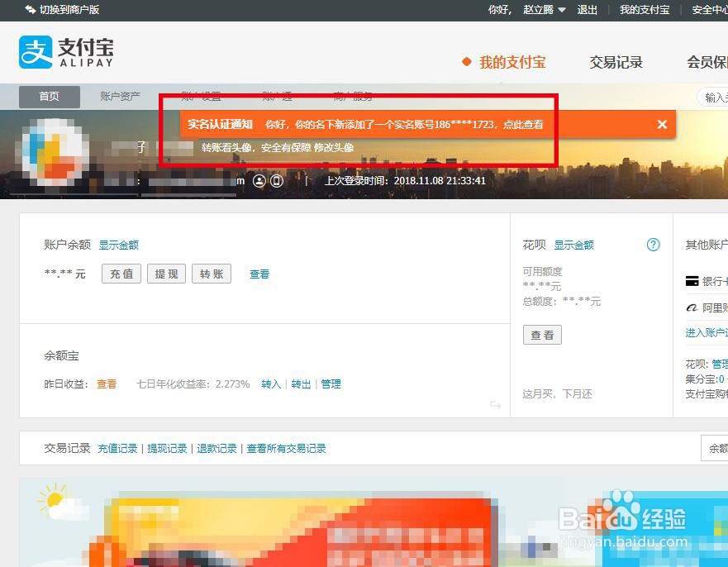Click 退出 to log out

tap(587, 10)
